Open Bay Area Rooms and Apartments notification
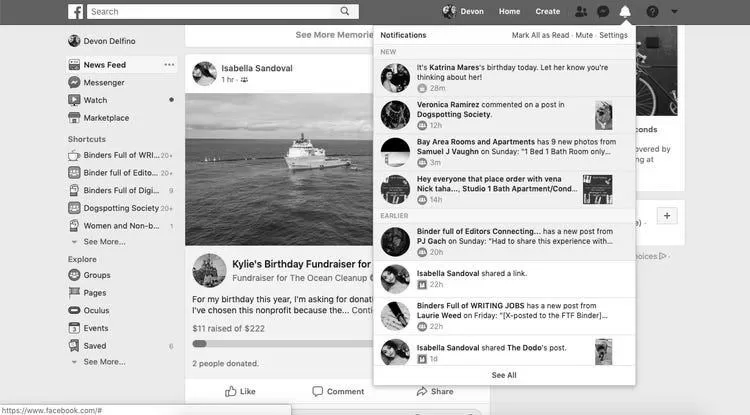 pos(504,153)
